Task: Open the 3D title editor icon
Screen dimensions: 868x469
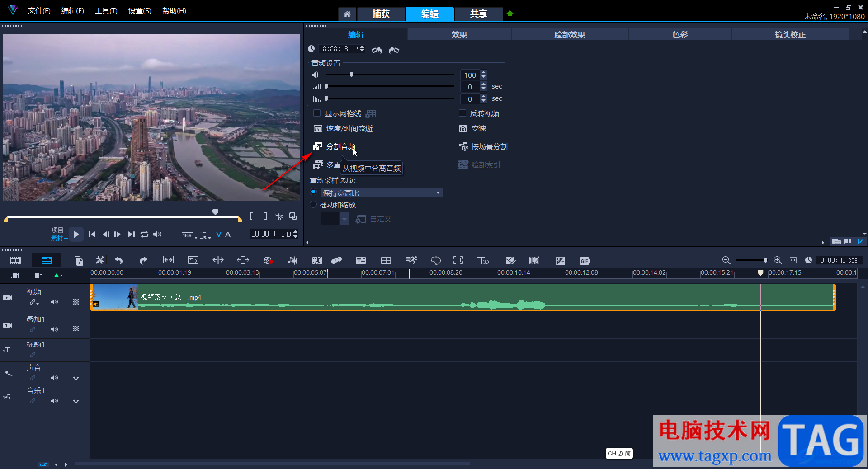Action: (483, 260)
